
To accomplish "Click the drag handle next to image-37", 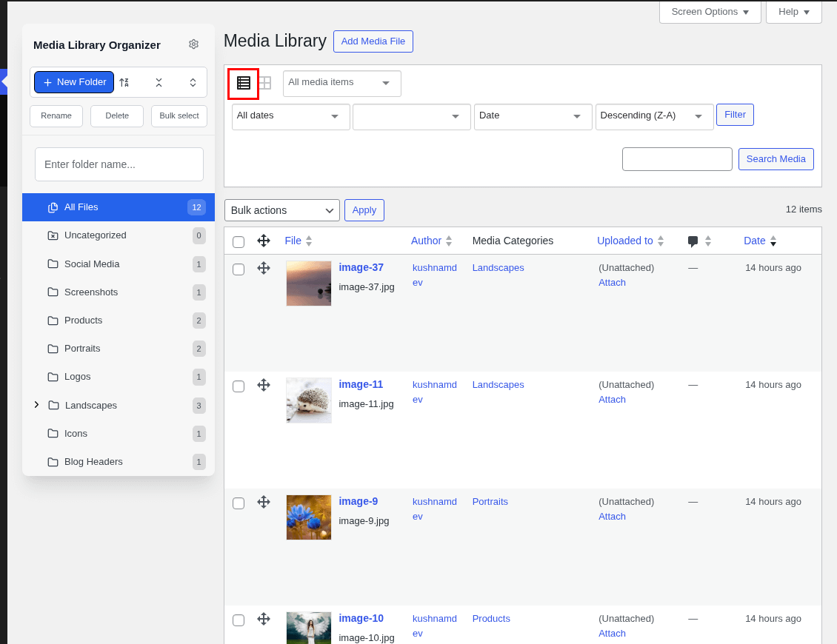I will tap(264, 269).
